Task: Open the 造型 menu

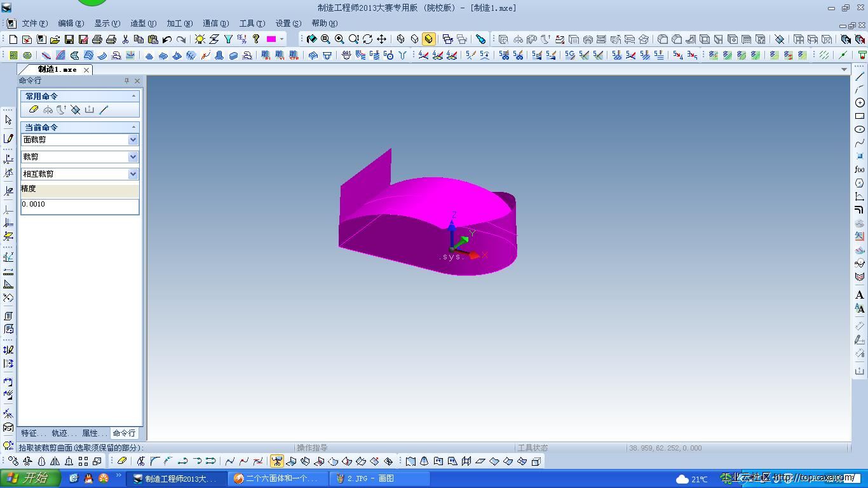Action: (x=143, y=24)
